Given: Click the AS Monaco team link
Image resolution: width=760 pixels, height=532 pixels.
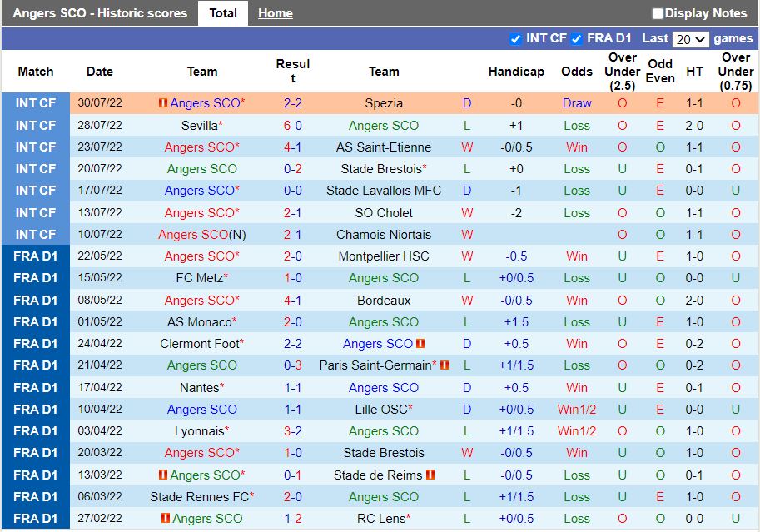Looking at the screenshot, I should [199, 322].
